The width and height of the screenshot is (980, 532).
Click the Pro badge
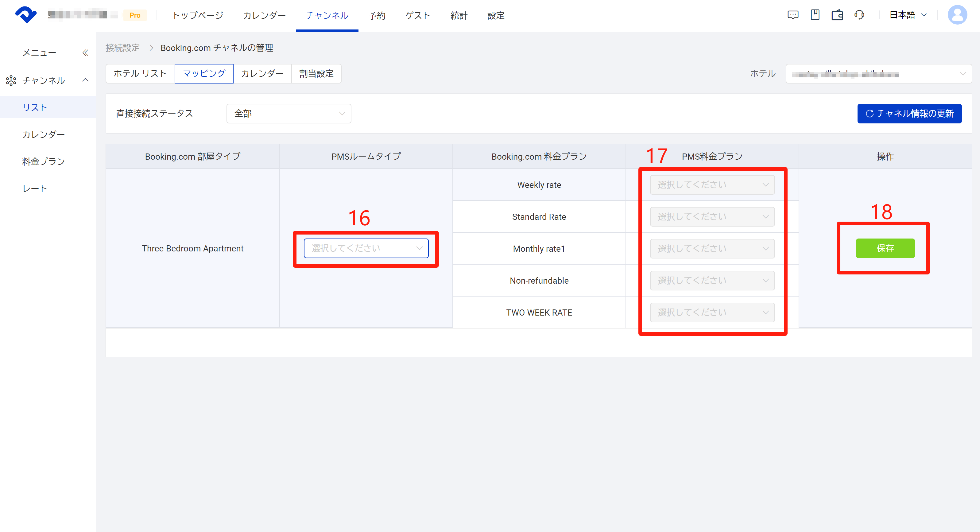(135, 15)
